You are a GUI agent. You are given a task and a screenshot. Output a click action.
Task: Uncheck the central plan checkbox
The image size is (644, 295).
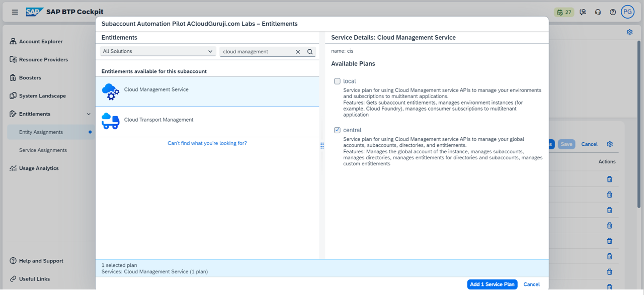pos(337,130)
